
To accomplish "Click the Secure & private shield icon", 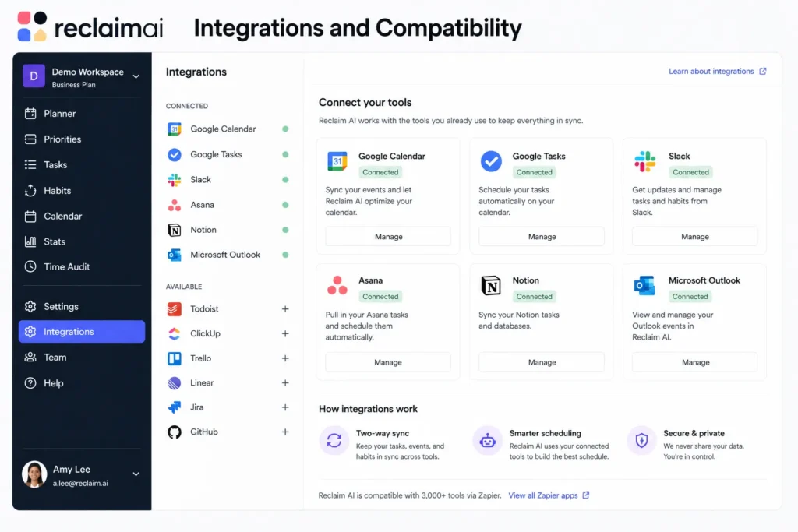I will pos(641,440).
